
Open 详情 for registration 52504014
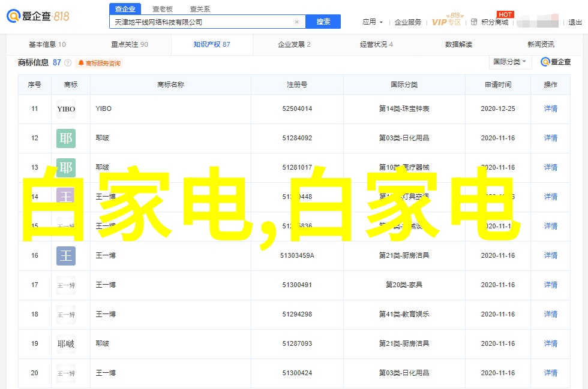[551, 108]
